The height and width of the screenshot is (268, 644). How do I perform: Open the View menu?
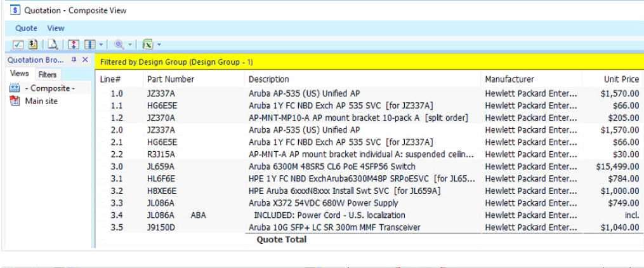[56, 28]
